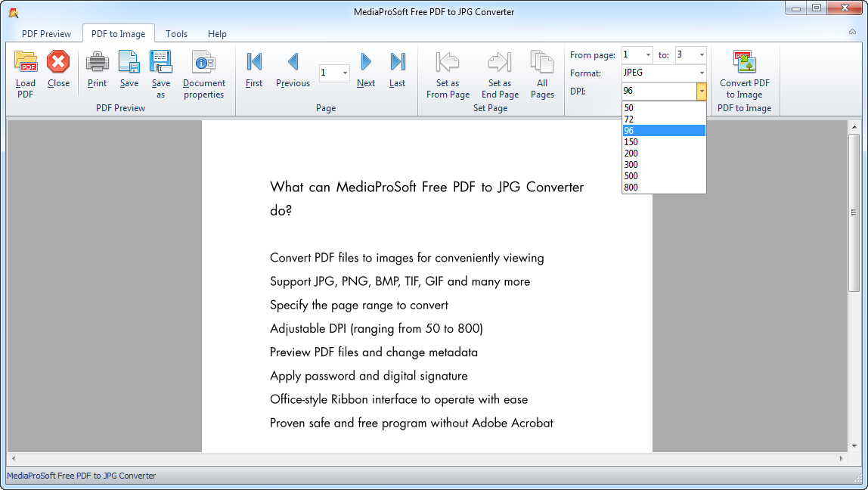The image size is (868, 490).
Task: Click Set as From Page icon
Action: (448, 61)
